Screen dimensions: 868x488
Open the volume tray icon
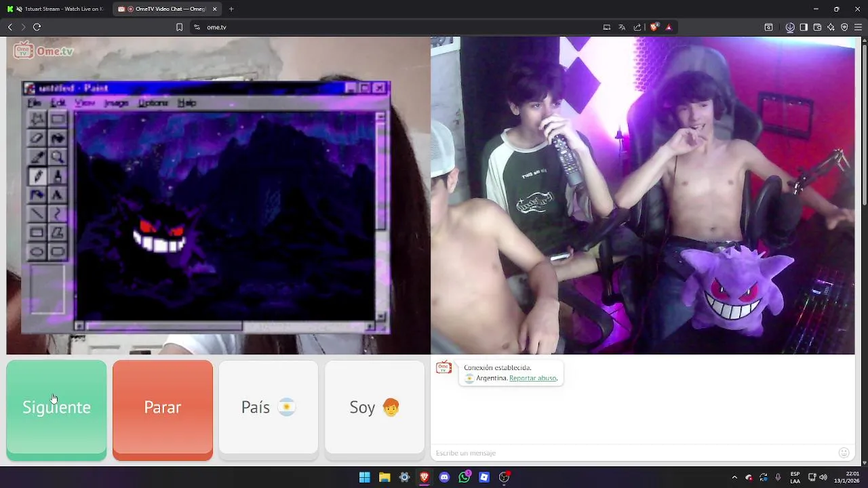pyautogui.click(x=823, y=477)
